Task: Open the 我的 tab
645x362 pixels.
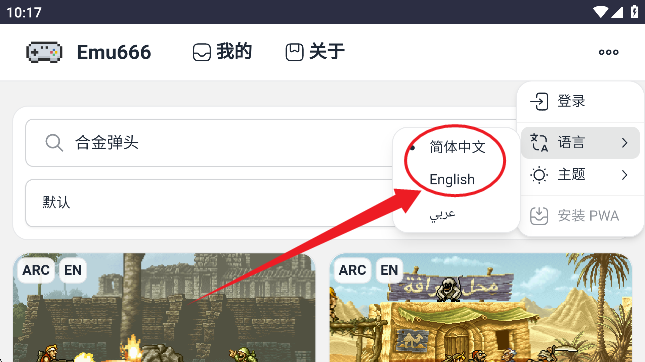Action: (x=222, y=52)
